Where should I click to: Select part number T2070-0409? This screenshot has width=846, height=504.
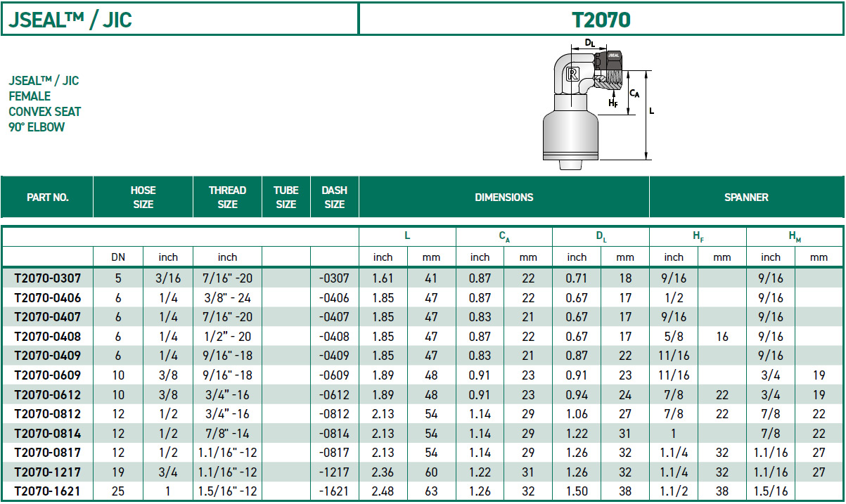click(x=48, y=356)
